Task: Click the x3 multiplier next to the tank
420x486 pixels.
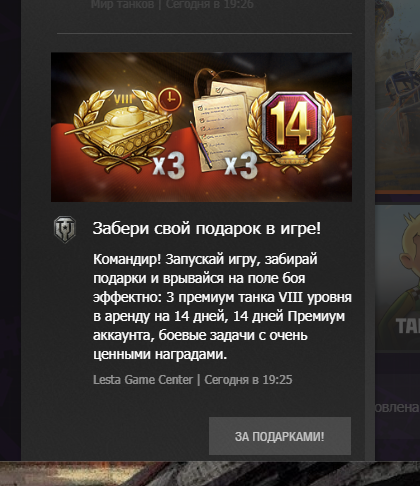Action: (169, 165)
